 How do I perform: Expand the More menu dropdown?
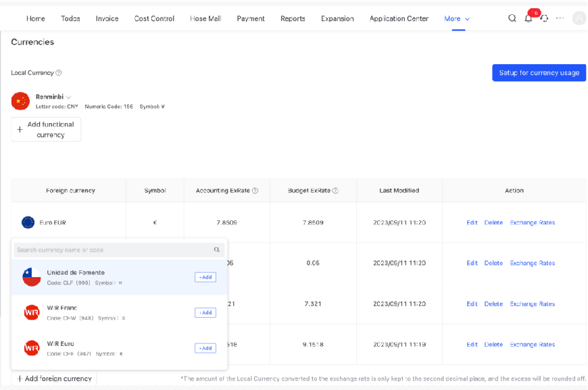coord(457,19)
